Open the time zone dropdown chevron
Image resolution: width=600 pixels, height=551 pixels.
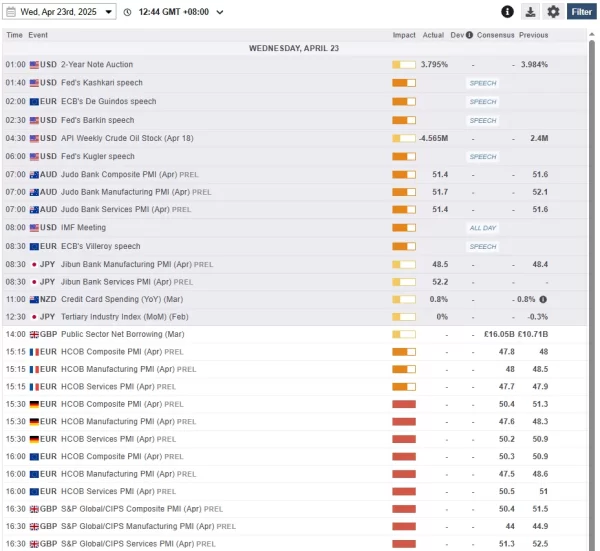click(x=220, y=12)
